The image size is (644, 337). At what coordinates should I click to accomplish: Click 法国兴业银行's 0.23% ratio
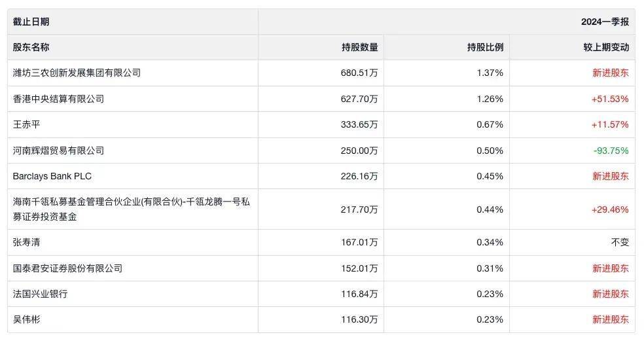[490, 294]
